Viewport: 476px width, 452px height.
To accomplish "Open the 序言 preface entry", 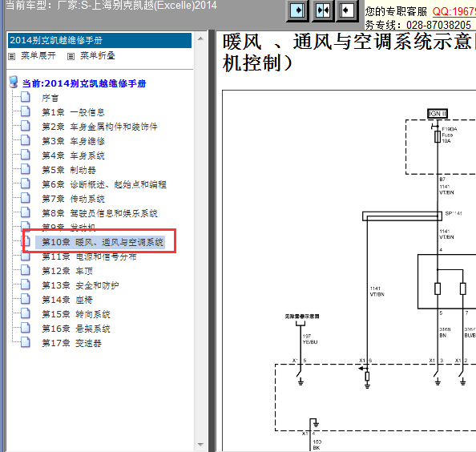I will tap(50, 98).
